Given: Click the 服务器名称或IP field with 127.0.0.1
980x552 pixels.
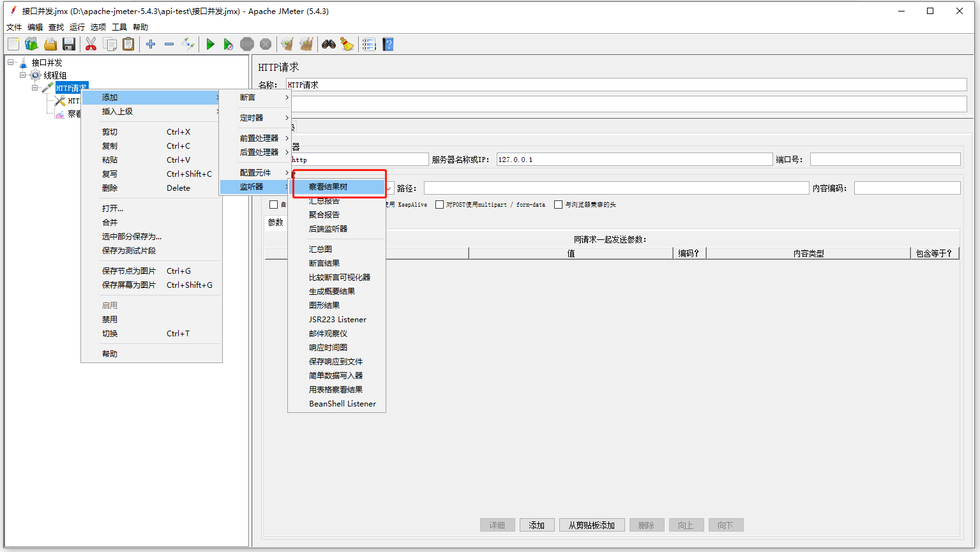Looking at the screenshot, I should tap(635, 160).
